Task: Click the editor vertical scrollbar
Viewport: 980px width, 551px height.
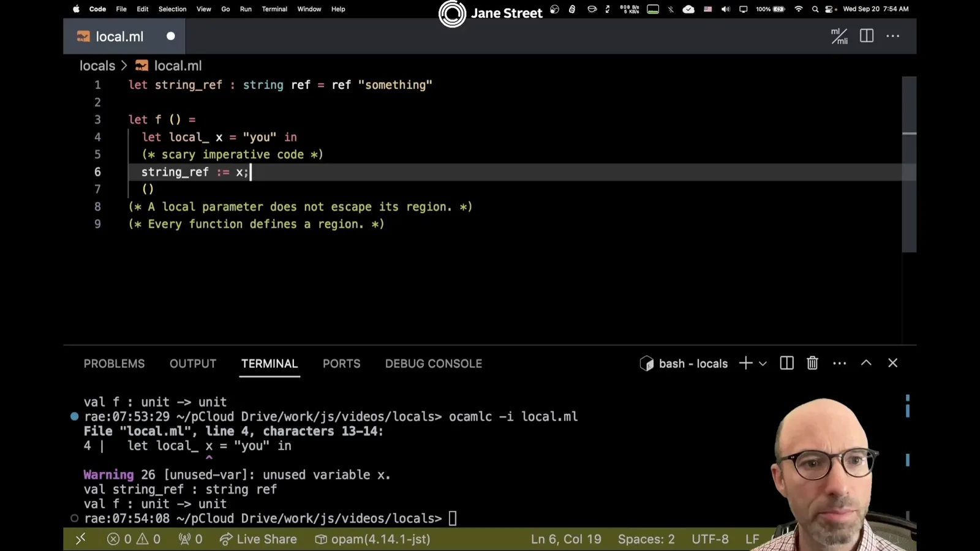Action: click(909, 164)
